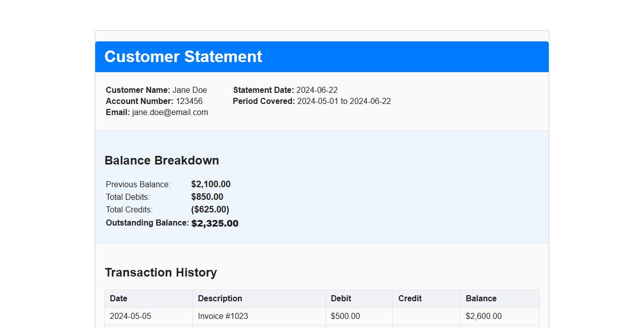
Task: Select the Description column header
Action: [x=220, y=298]
